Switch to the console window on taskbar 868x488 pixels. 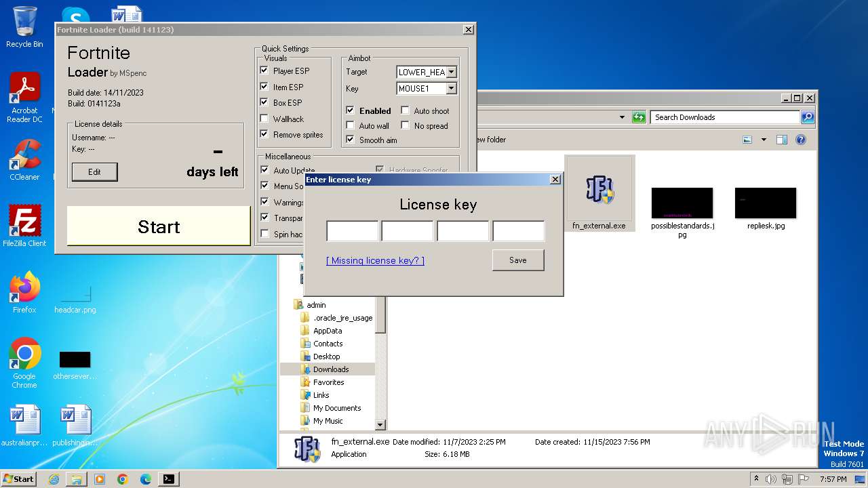[x=169, y=479]
